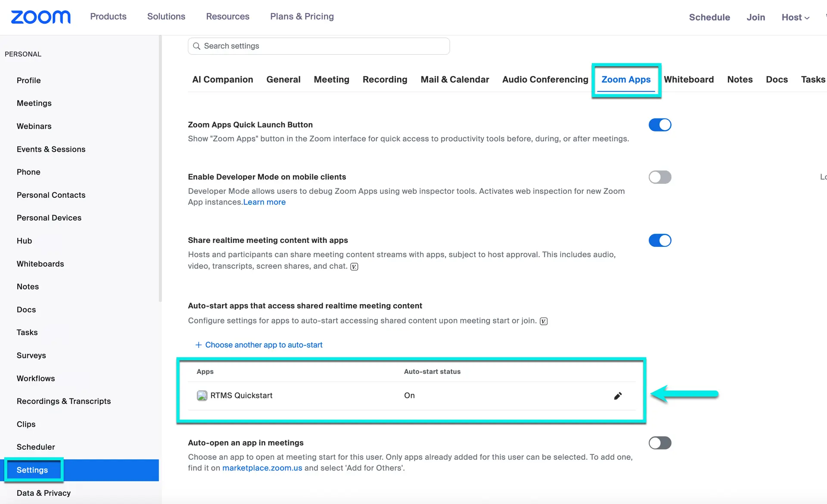The image size is (827, 504).
Task: Open the marketplace.zoom.us link
Action: (x=261, y=468)
